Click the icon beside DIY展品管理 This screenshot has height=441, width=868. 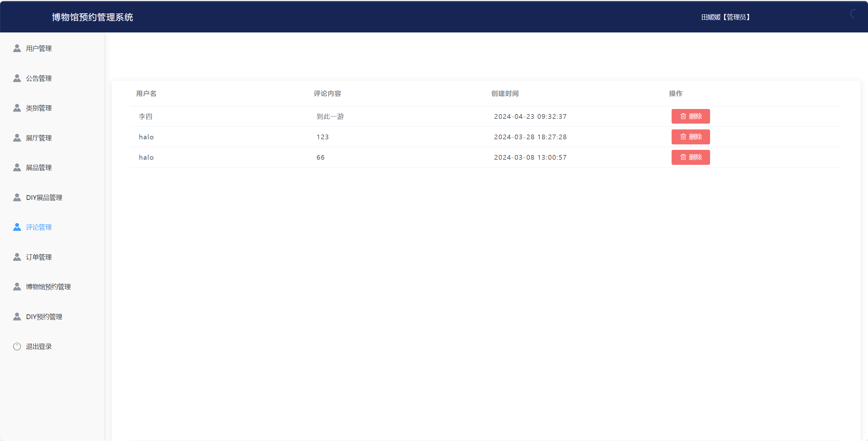[x=17, y=198]
